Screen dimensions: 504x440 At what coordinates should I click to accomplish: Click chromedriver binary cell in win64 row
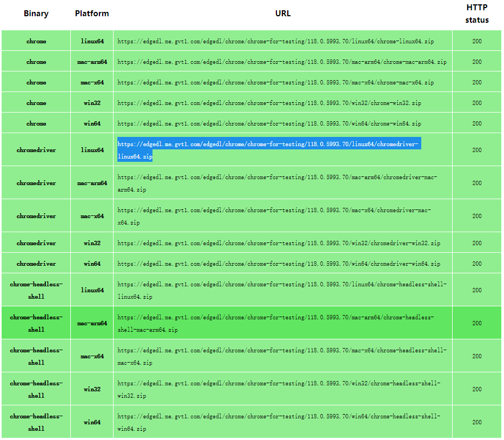click(36, 264)
